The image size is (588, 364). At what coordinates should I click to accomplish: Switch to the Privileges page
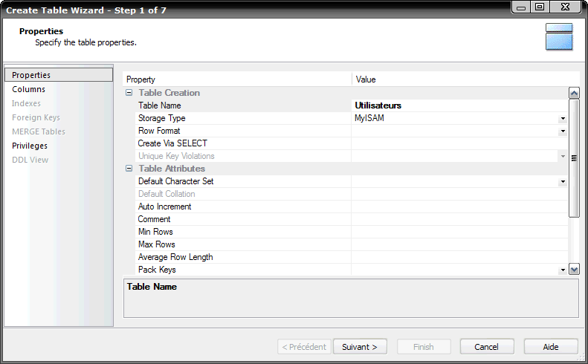pos(30,146)
